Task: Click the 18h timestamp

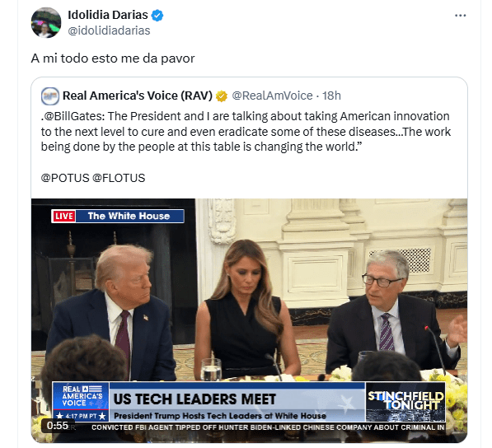Action: (331, 96)
